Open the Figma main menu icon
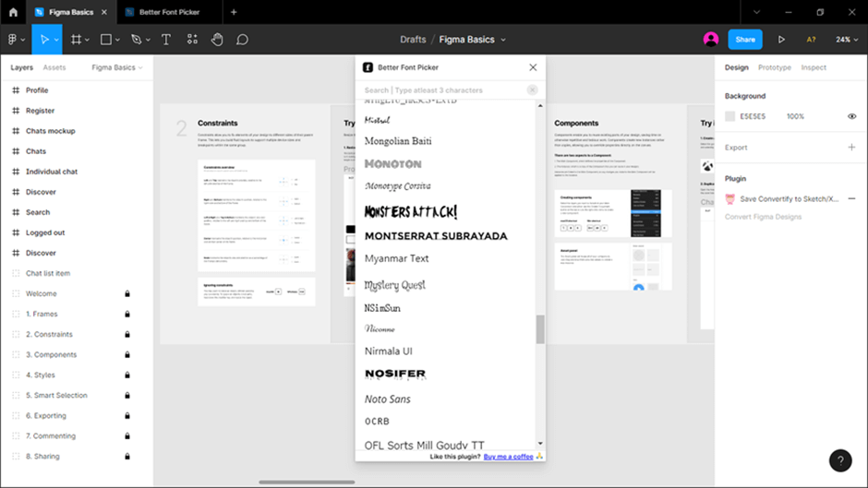The image size is (868, 488). [12, 40]
